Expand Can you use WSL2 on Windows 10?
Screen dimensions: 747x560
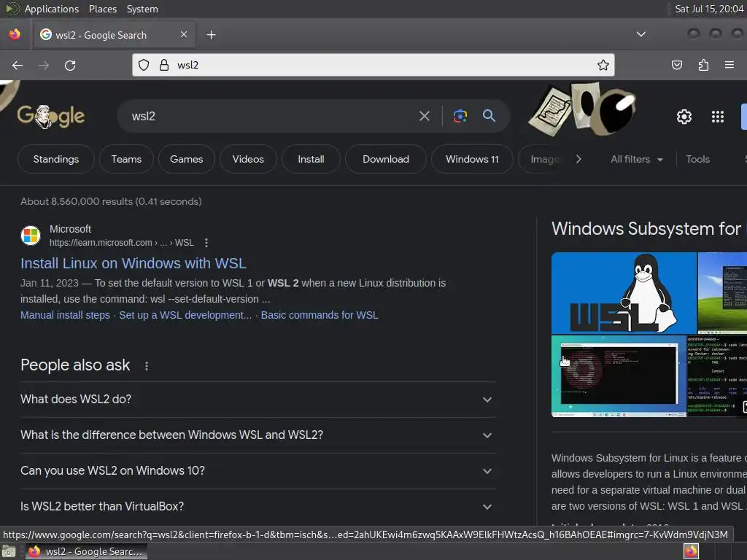tap(258, 471)
